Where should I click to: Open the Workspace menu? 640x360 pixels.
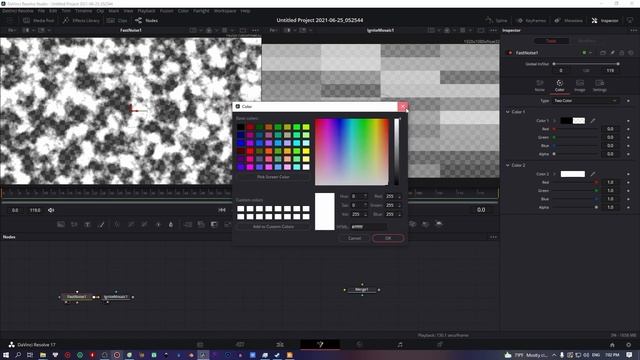point(225,11)
